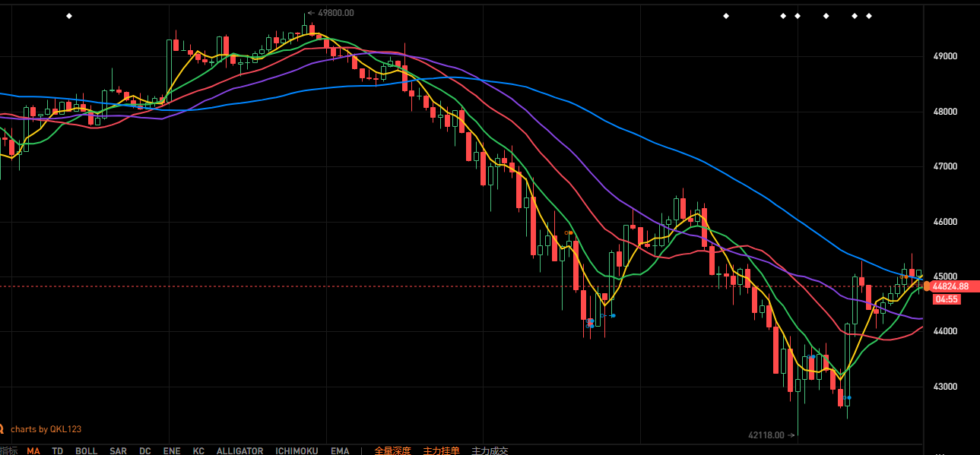Image resolution: width=980 pixels, height=455 pixels.
Task: Switch to the EMA indicator
Action: click(340, 450)
